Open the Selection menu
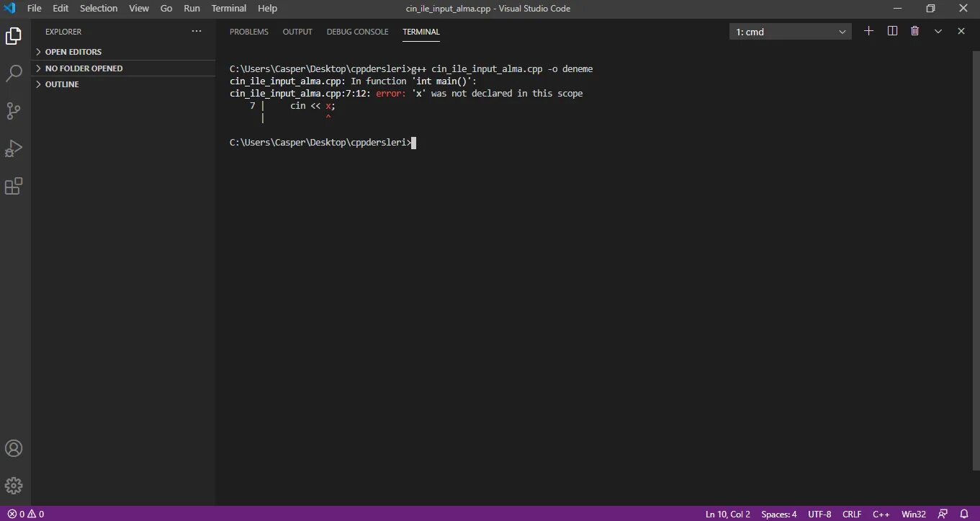 coord(99,9)
